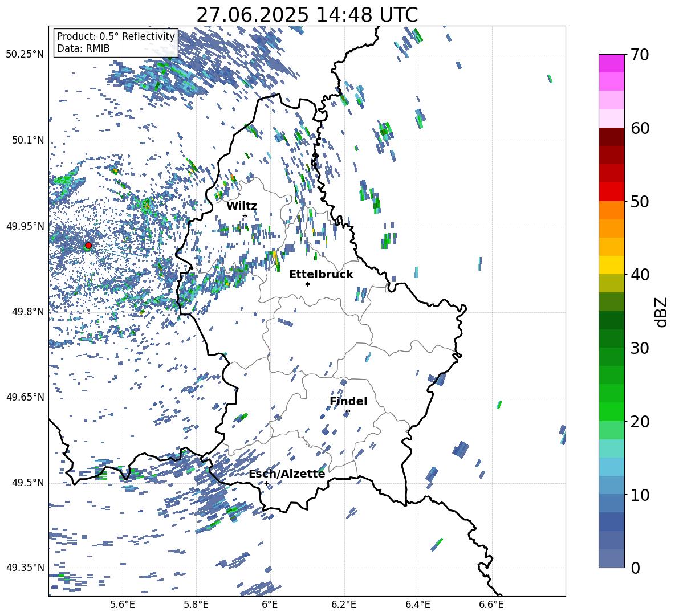
Task: Click the 50.25°N latitude tick label
Action: click(25, 55)
